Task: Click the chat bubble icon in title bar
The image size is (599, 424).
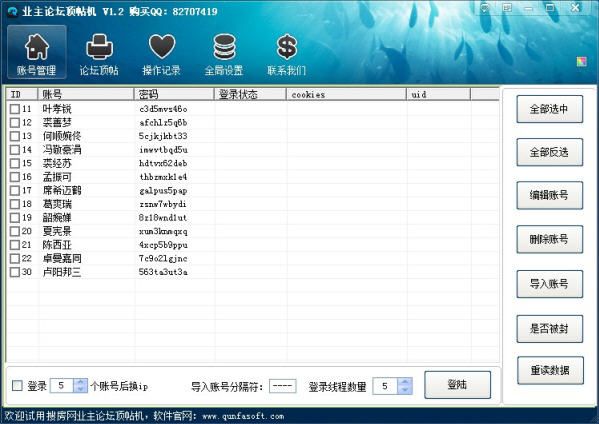Action: 485,7
